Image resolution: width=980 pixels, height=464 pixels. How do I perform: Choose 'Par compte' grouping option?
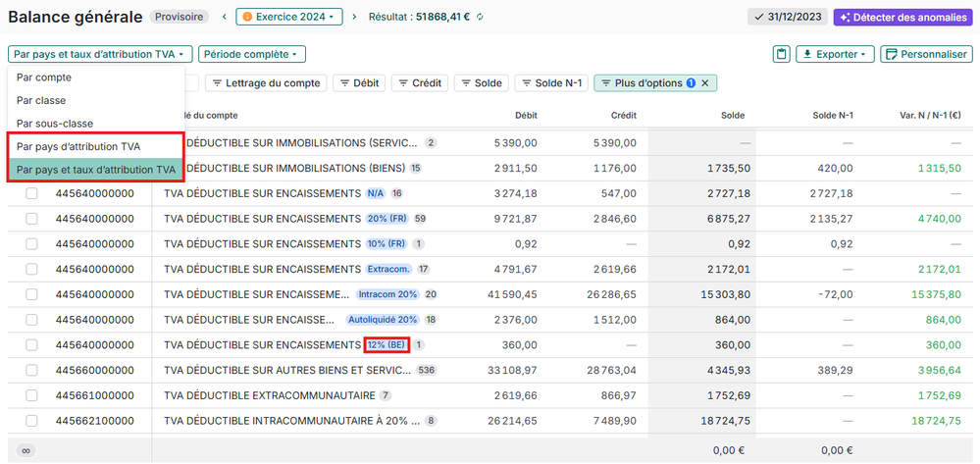pyautogui.click(x=44, y=77)
